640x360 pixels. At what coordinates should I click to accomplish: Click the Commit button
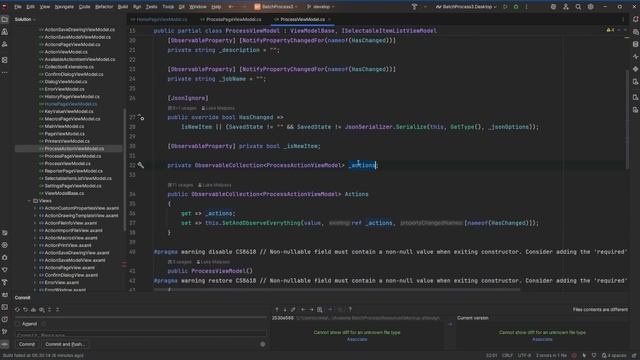coord(27,344)
